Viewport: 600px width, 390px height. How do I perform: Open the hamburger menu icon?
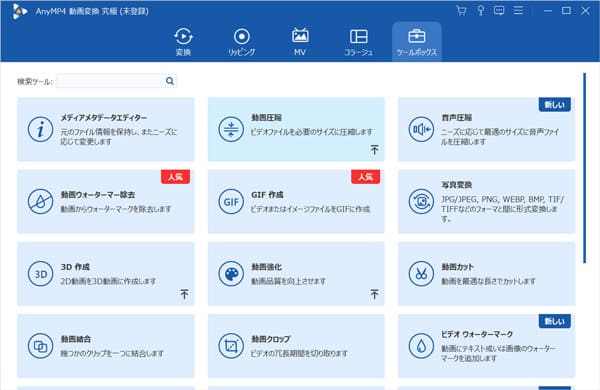tap(518, 10)
